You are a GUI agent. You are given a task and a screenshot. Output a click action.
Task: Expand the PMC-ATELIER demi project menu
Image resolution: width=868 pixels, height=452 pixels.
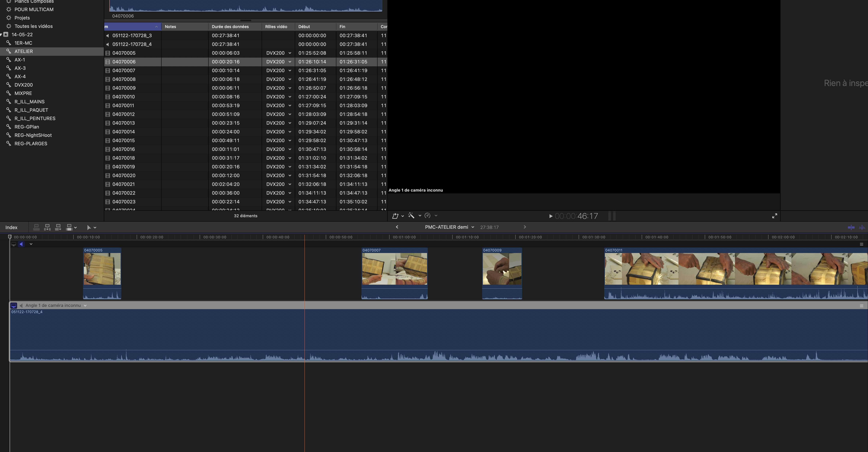click(x=473, y=227)
